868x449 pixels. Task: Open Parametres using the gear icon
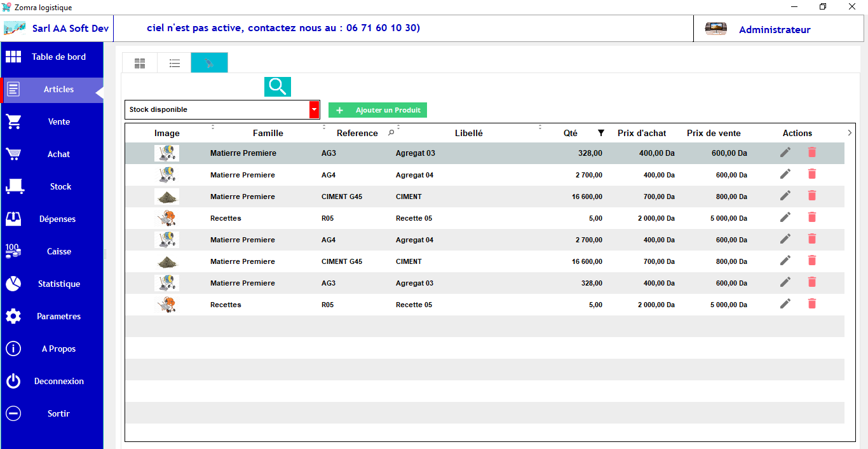tap(13, 316)
